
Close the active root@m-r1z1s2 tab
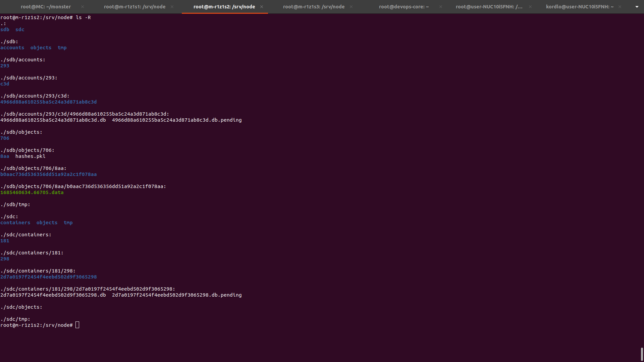coord(262,7)
